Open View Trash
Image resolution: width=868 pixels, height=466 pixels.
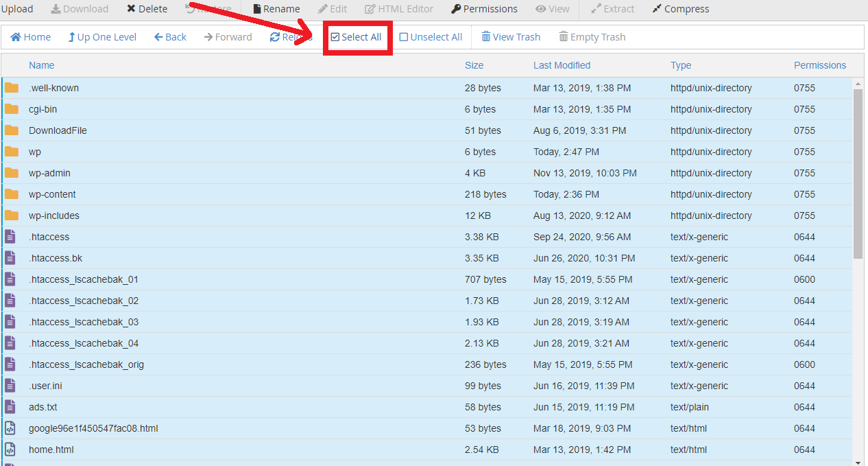click(511, 36)
